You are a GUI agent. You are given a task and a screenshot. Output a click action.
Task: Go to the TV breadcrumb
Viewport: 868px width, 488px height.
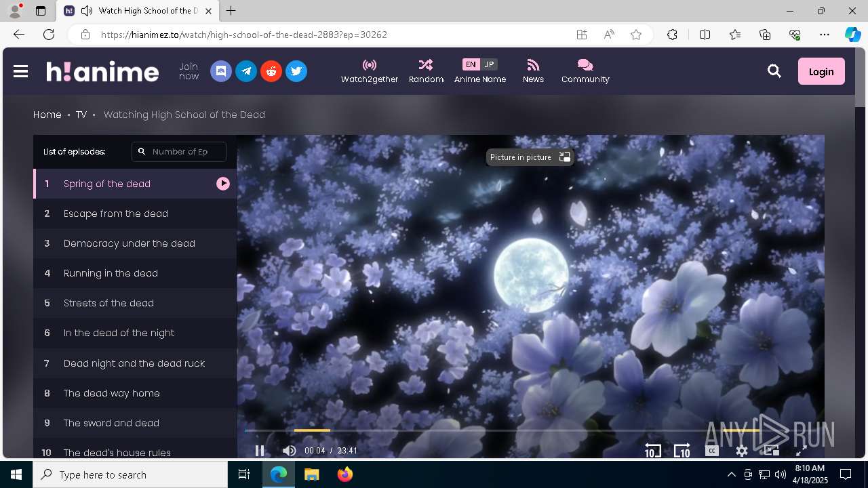click(x=81, y=115)
